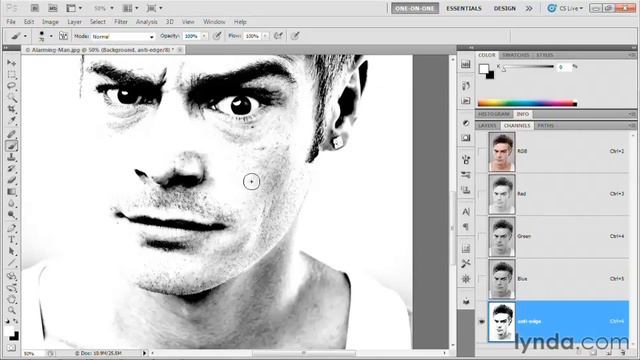This screenshot has height=360, width=640.
Task: Toggle the Brush panel button
Action: point(63,36)
